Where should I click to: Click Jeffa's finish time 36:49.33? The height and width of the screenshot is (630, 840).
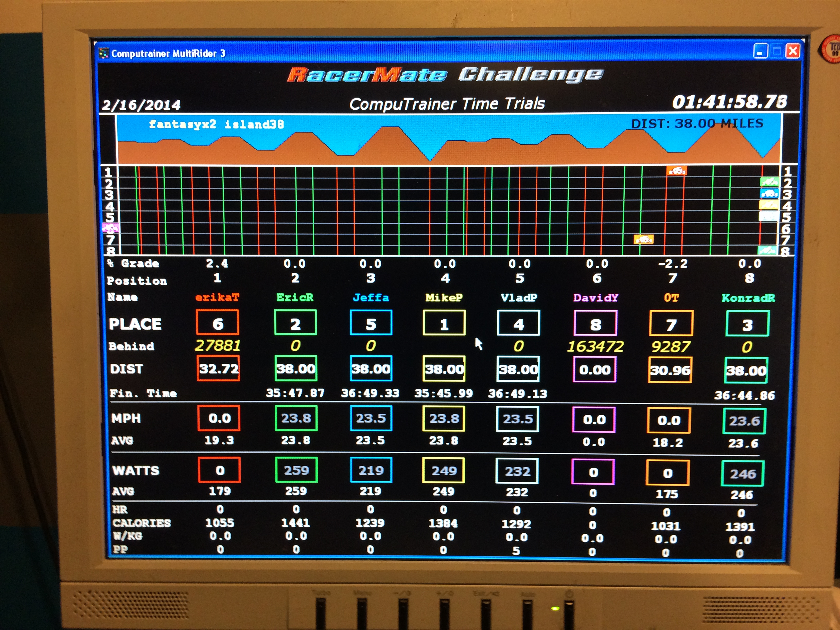coord(370,393)
